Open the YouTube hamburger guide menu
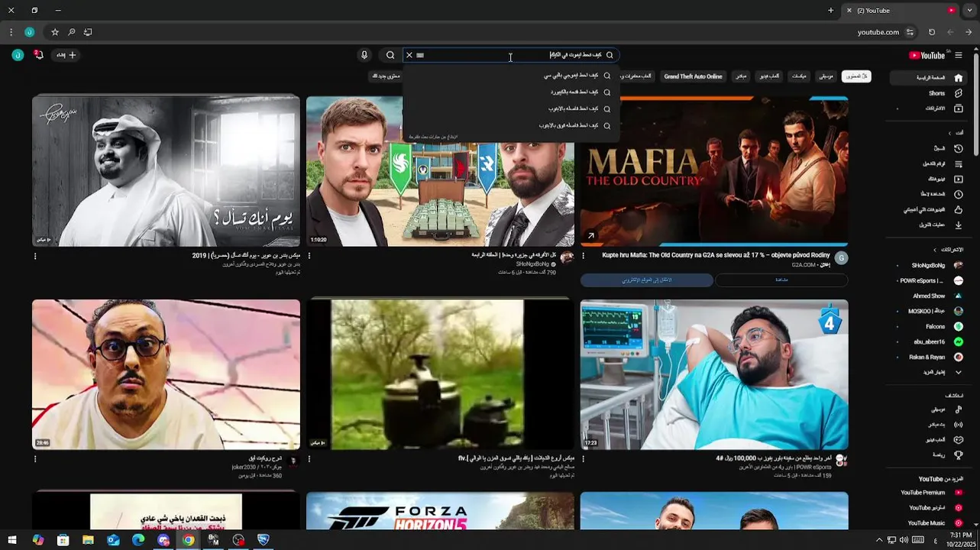The width and height of the screenshot is (980, 550). pos(959,55)
